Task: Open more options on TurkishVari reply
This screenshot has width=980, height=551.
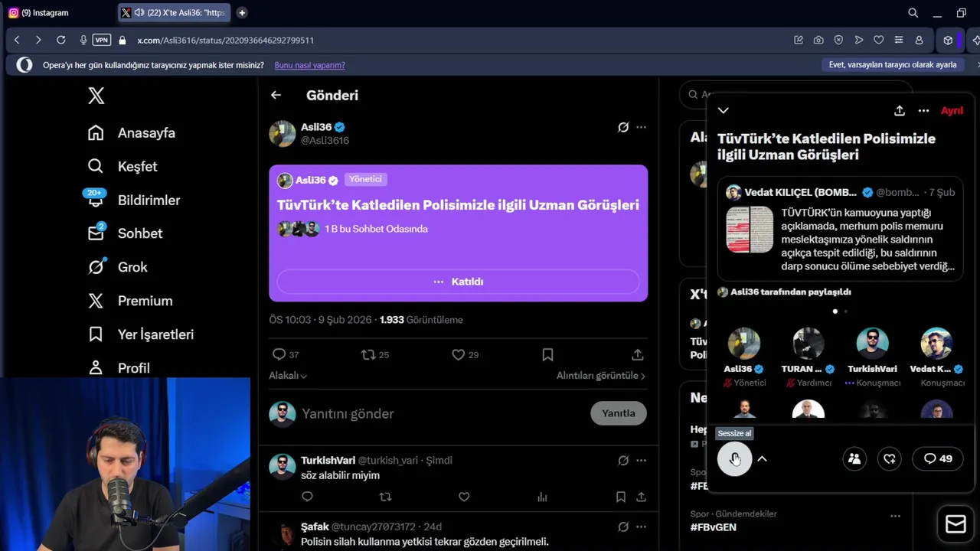Action: pyautogui.click(x=642, y=461)
